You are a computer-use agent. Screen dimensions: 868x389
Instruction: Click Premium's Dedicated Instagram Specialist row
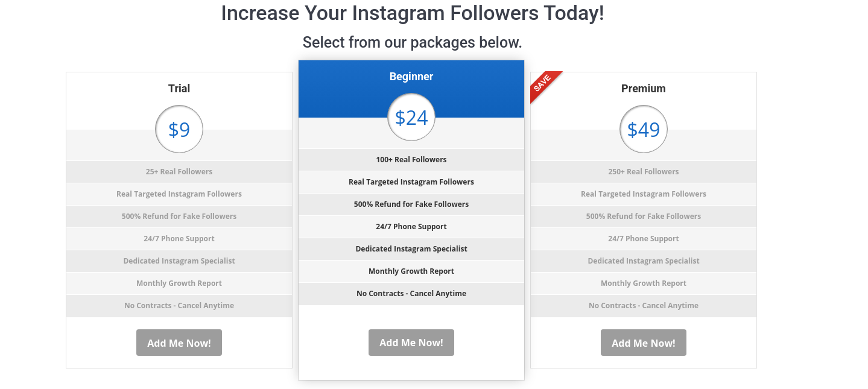coord(644,261)
